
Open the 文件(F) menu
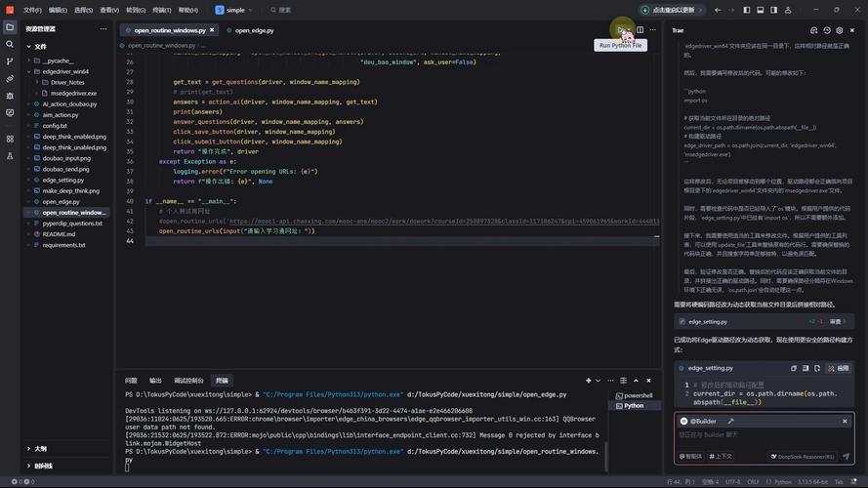[x=32, y=10]
